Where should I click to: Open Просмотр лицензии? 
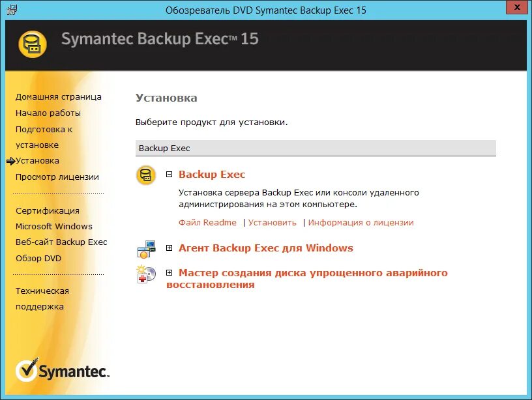pos(57,177)
